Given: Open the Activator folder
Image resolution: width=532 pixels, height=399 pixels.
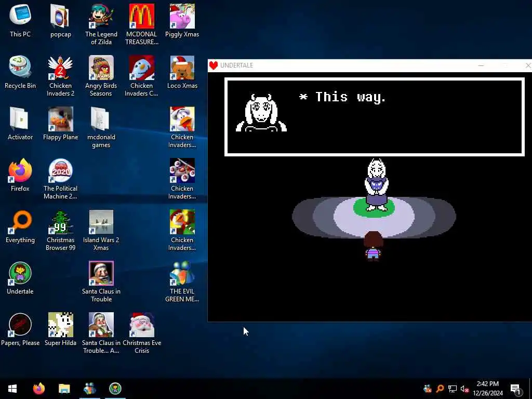Looking at the screenshot, I should click(x=20, y=124).
